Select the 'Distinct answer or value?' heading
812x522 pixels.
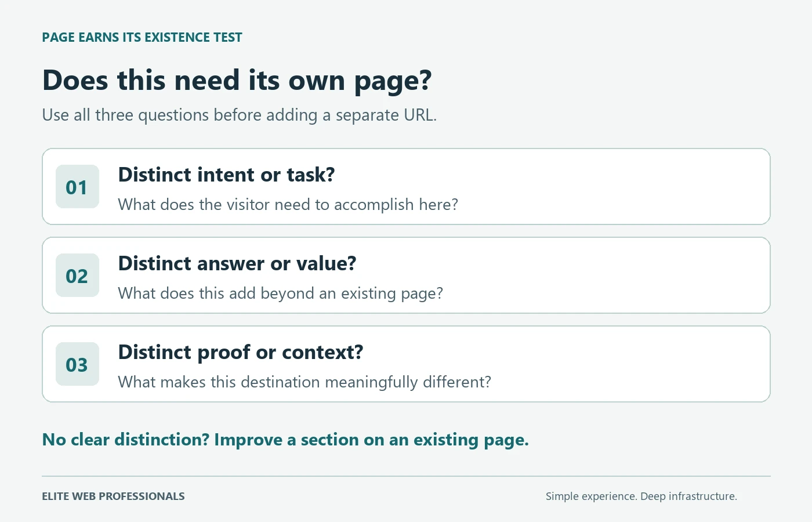click(x=237, y=263)
